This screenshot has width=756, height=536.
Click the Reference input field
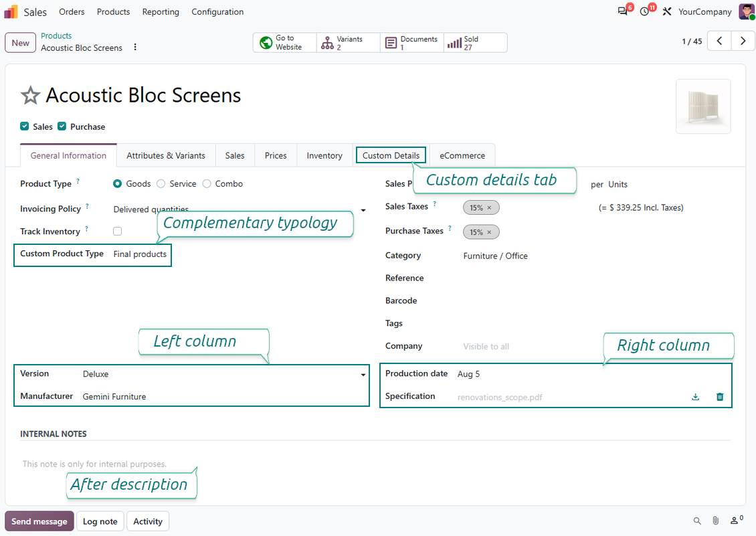597,278
